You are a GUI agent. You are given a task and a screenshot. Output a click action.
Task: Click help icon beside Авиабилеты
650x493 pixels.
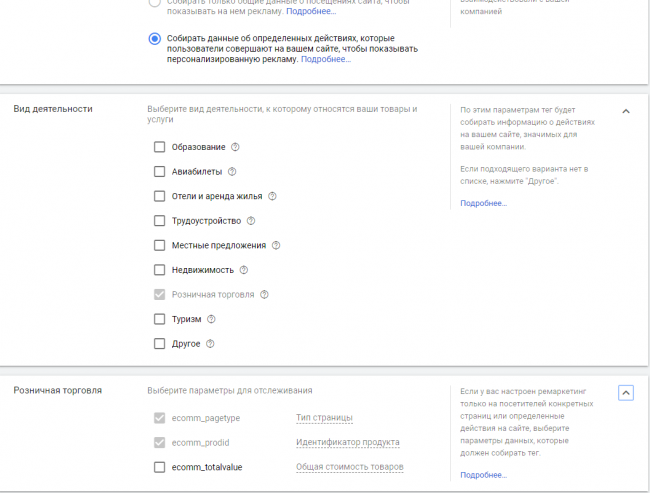click(232, 172)
